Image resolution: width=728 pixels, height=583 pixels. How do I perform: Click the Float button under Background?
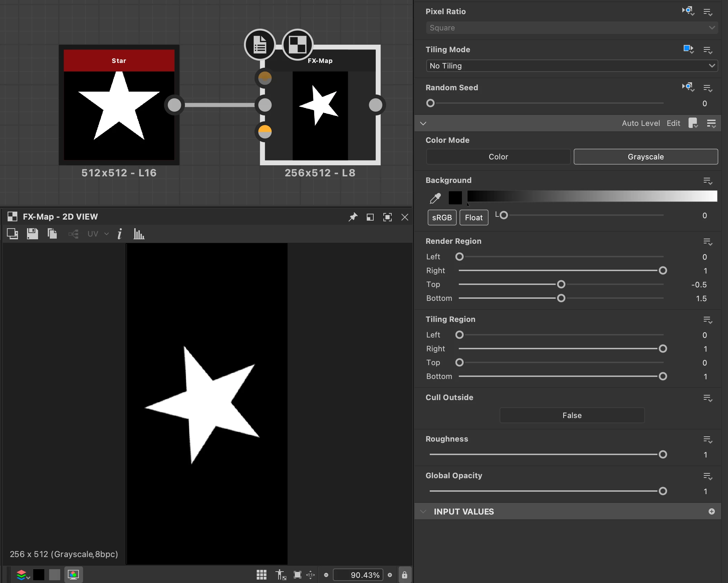[473, 218]
